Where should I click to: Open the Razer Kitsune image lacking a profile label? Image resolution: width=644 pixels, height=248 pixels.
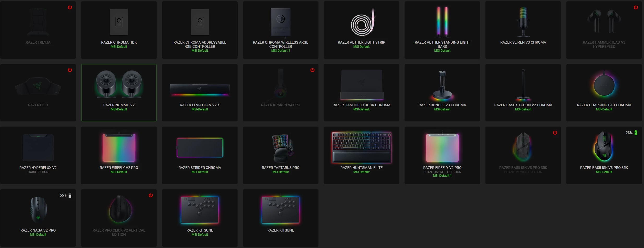281,210
